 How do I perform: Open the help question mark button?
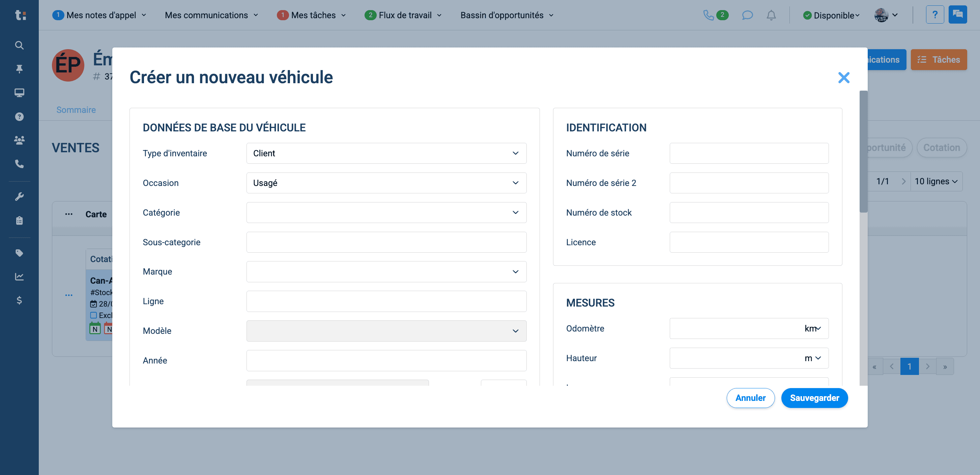(935, 15)
